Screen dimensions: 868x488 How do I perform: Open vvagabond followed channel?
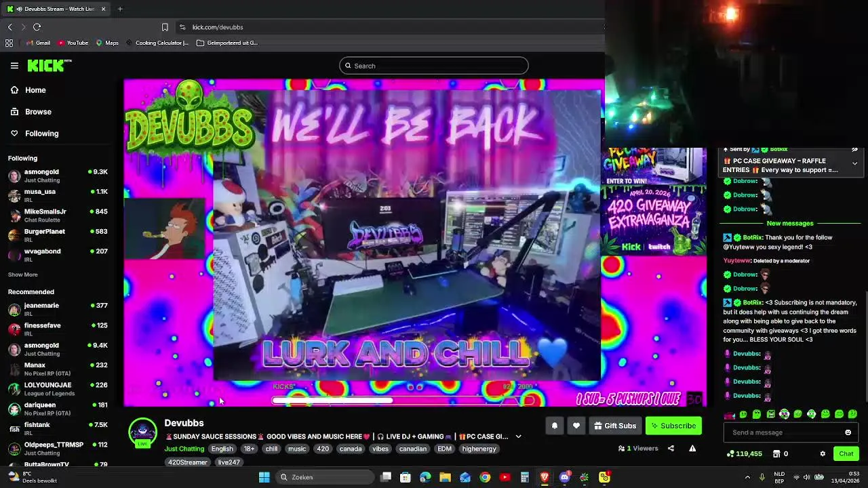(58, 255)
